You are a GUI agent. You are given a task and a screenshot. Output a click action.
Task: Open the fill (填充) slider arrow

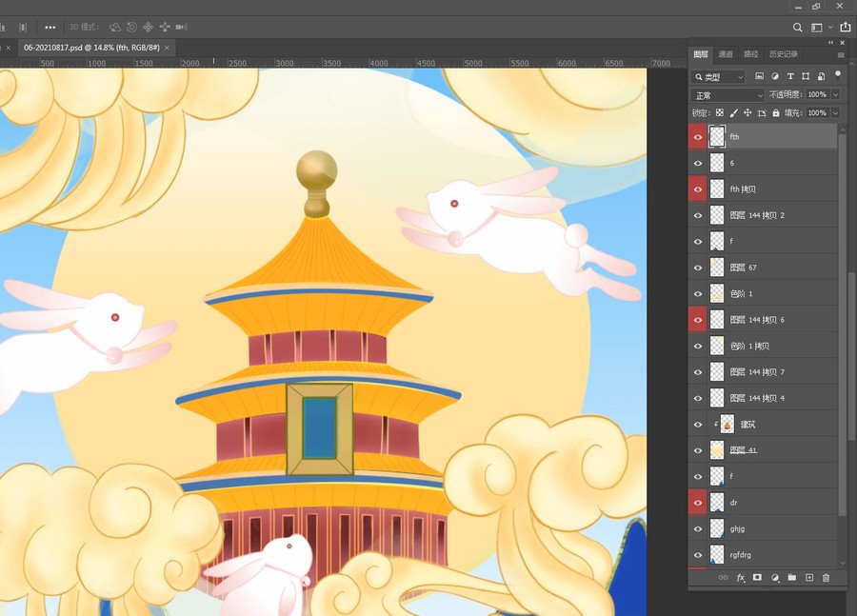(x=835, y=113)
